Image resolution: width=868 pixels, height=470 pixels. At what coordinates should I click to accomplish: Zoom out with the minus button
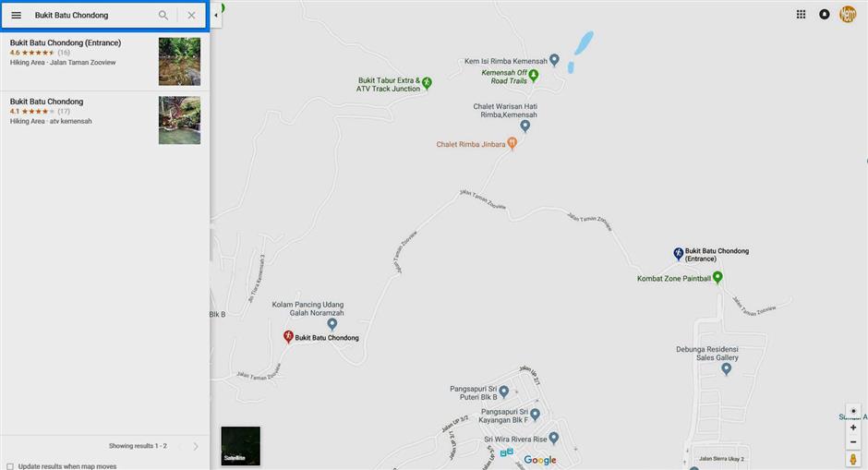[853, 441]
